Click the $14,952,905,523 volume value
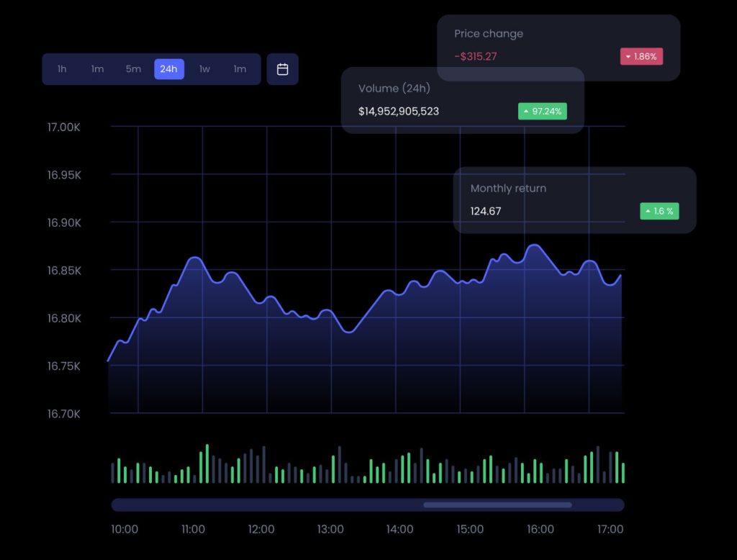The image size is (737, 560). 399,112
